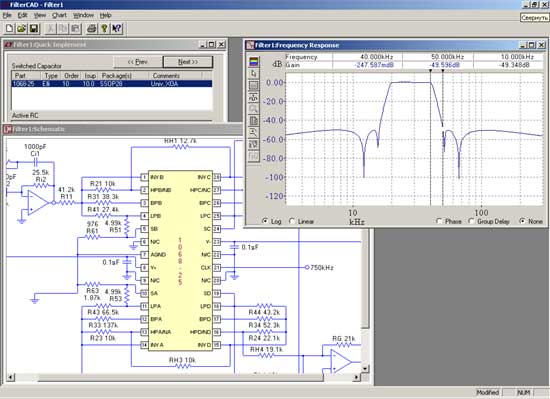Click the schematic scroll-down arrow
This screenshot has width=550, height=399.
(x=365, y=368)
